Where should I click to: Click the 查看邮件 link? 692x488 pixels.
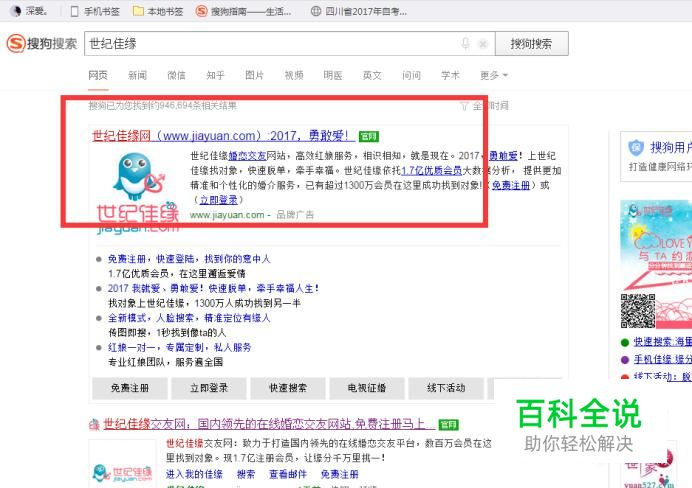[x=288, y=474]
